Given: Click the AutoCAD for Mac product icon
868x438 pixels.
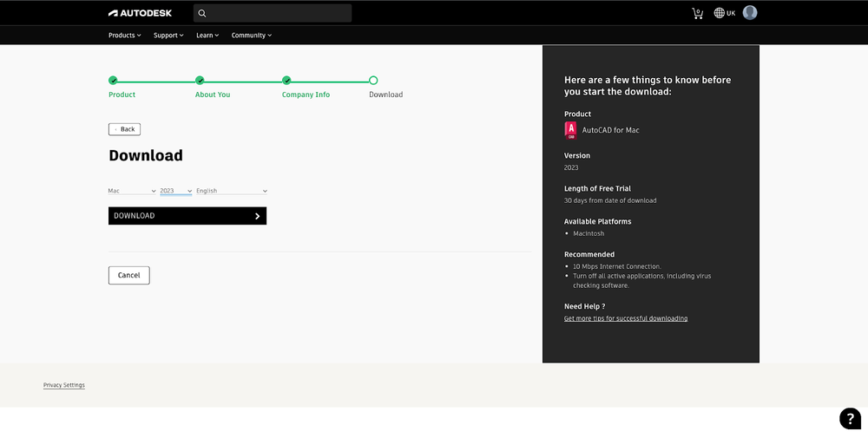Looking at the screenshot, I should tap(570, 130).
